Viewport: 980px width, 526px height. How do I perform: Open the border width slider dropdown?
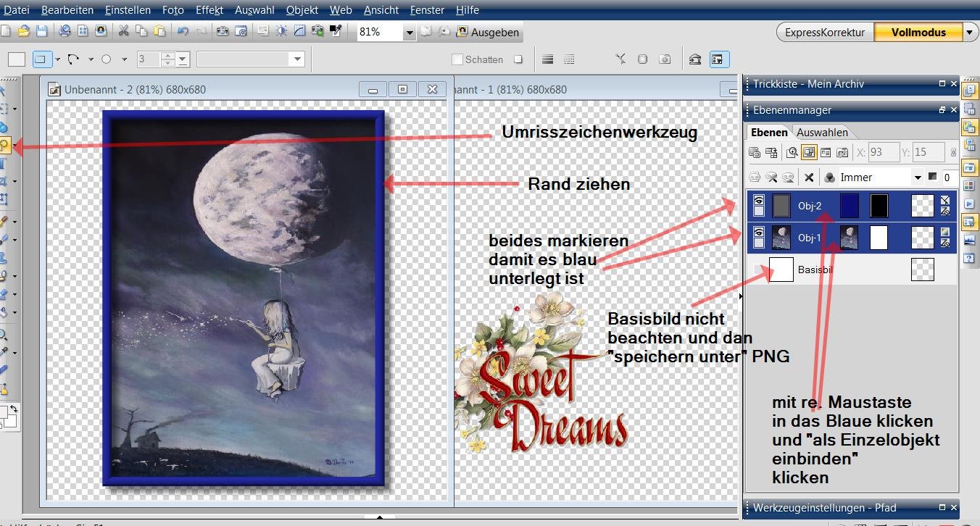pos(183,59)
